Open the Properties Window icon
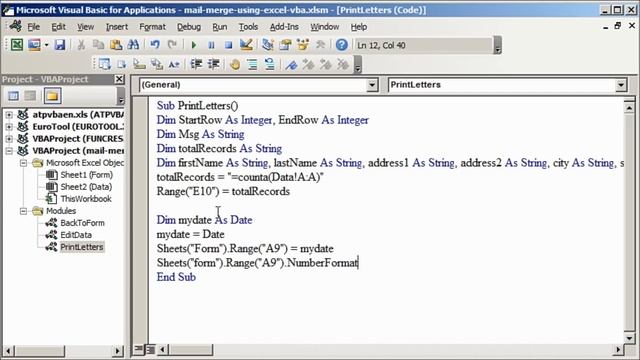The image size is (640, 360). pos(285,44)
